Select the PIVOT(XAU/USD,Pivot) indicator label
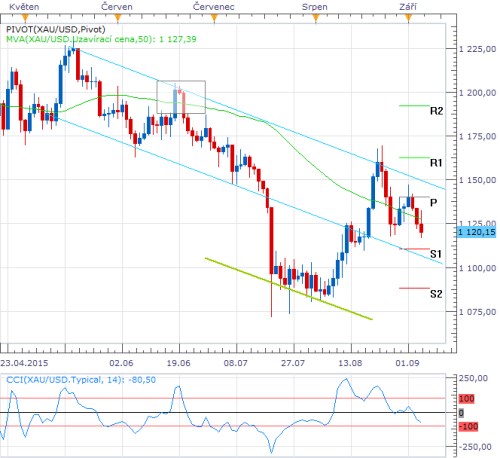The image size is (500, 458). pyautogui.click(x=56, y=29)
